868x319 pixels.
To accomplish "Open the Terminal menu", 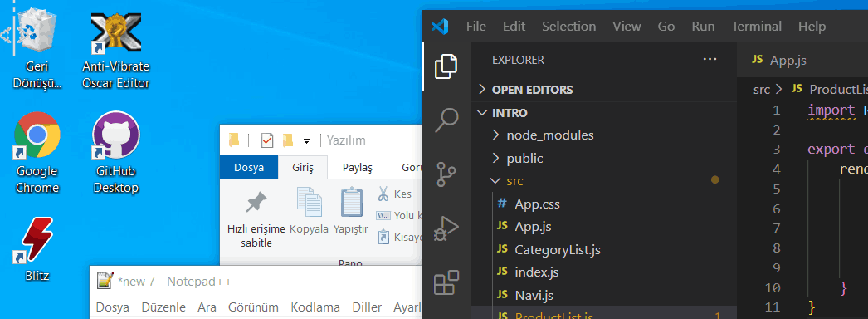I will click(x=756, y=26).
